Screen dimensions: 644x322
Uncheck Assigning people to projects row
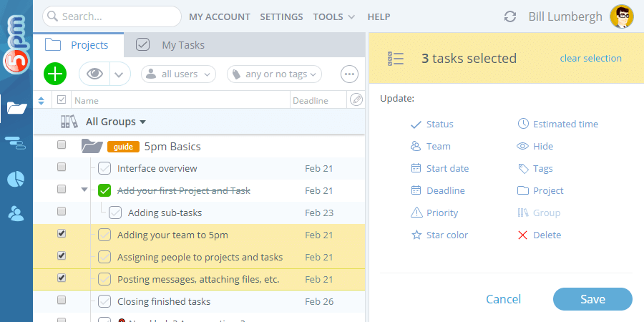(62, 255)
